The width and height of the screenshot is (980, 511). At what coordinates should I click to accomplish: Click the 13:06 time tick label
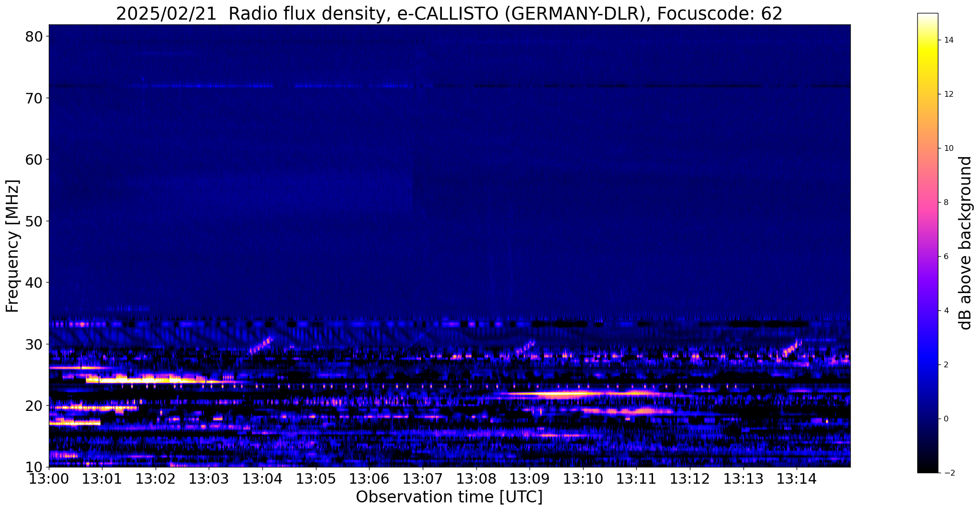click(x=369, y=478)
